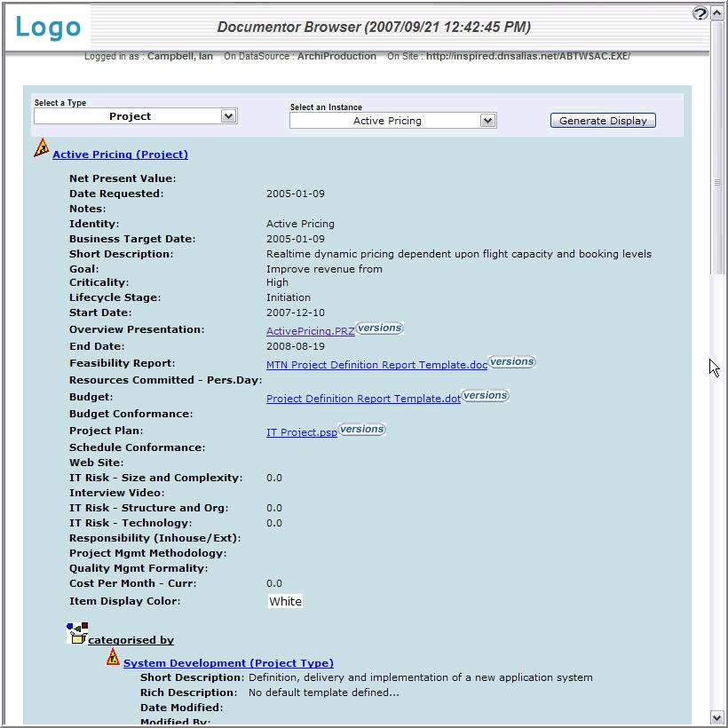Click the scrollbar down arrow
The image size is (728, 728).
pyautogui.click(x=716, y=716)
